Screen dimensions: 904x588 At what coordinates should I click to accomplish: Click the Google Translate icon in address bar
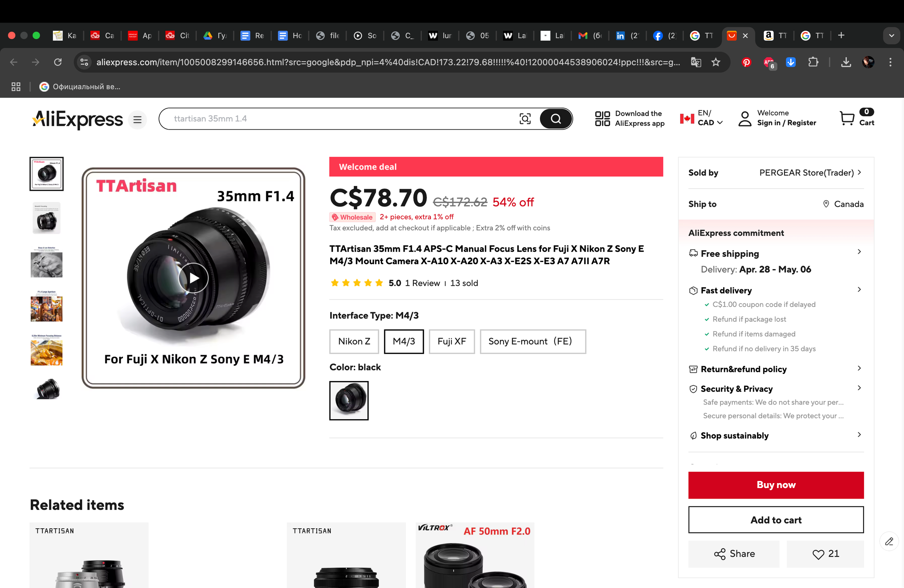pos(695,62)
